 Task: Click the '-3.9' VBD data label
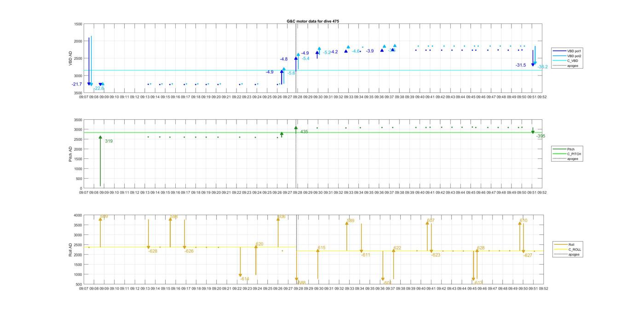[370, 51]
